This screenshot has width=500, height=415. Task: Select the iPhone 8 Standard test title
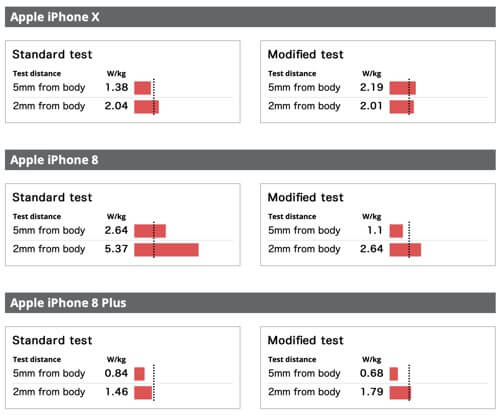click(52, 197)
